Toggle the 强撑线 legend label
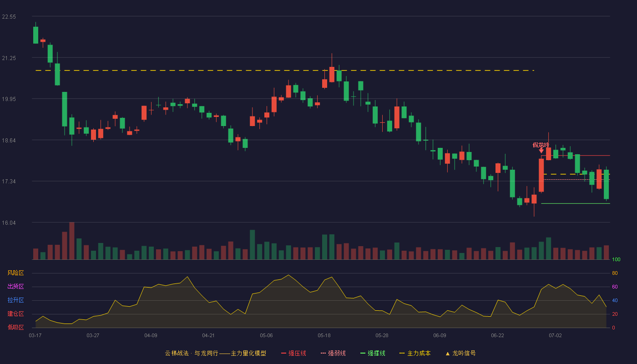637x364 pixels. [376, 353]
